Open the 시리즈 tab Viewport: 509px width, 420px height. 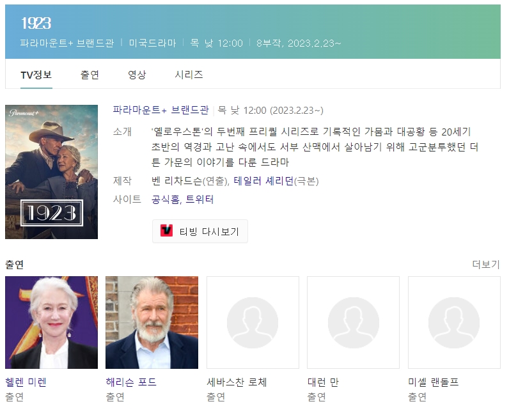pyautogui.click(x=189, y=75)
